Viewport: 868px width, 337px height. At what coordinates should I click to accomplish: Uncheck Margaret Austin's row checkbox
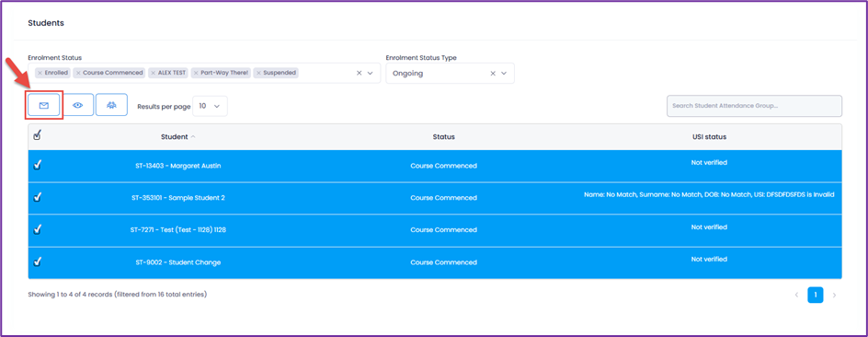pyautogui.click(x=38, y=165)
